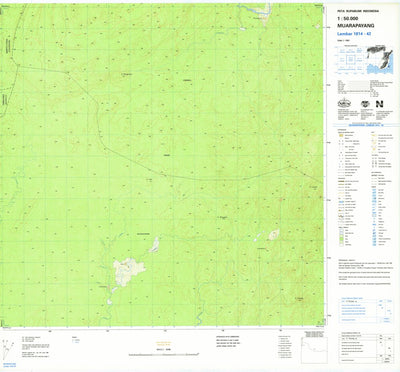
Task: Click the pale patch in the east-central map
Action: 273,234
